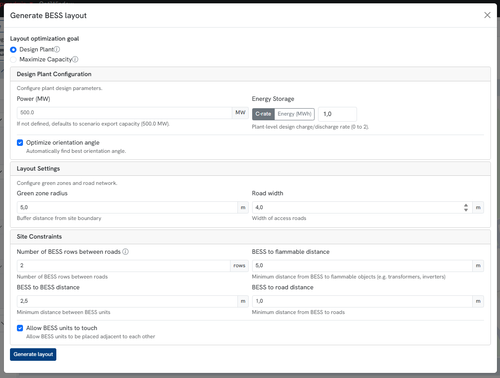Click the Generate BESS layout dialog title
Viewport: 500px width, 378px height.
48,16
